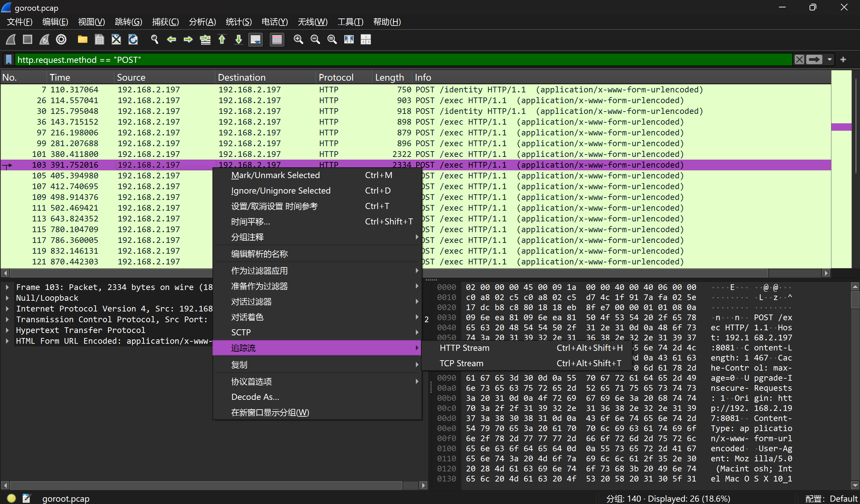860x504 pixels.
Task: Click the reset layout icon numbered 1 2 3
Action: point(365,40)
